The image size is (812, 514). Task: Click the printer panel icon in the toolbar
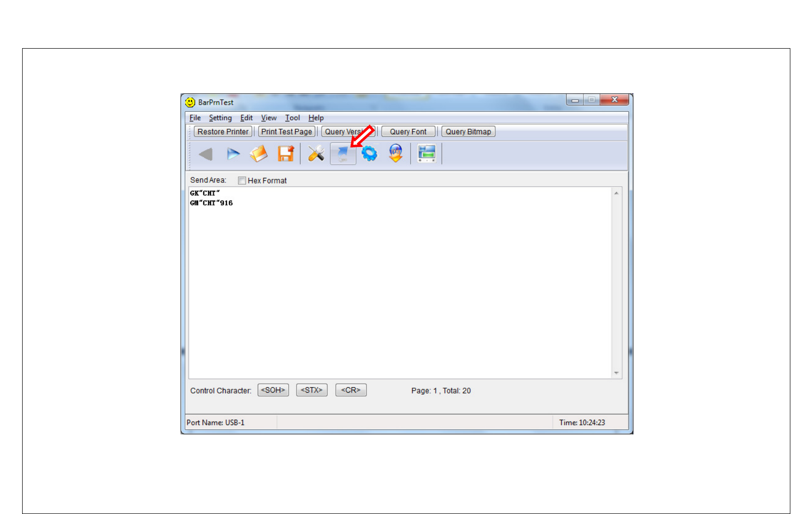click(426, 154)
